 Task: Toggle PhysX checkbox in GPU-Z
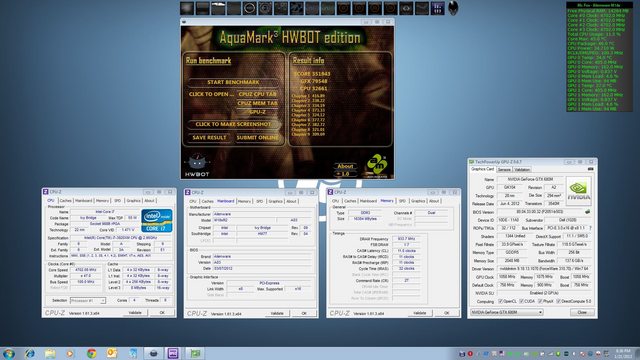click(x=540, y=301)
